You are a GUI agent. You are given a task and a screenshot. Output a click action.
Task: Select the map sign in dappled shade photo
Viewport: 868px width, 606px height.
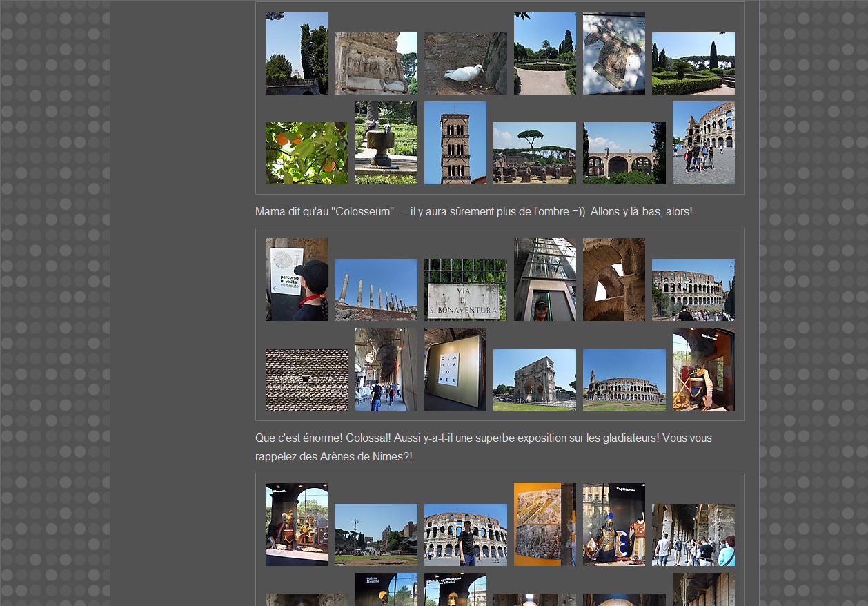613,53
